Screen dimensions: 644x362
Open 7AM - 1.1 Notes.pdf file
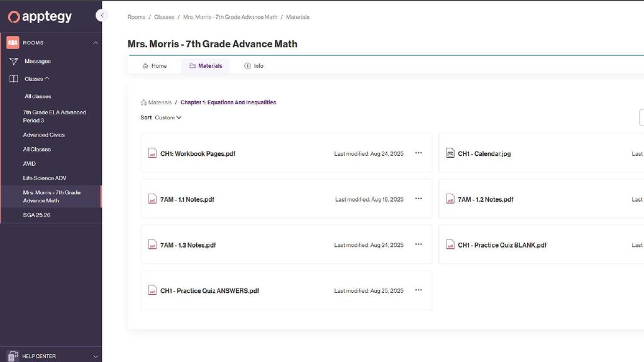pyautogui.click(x=187, y=199)
